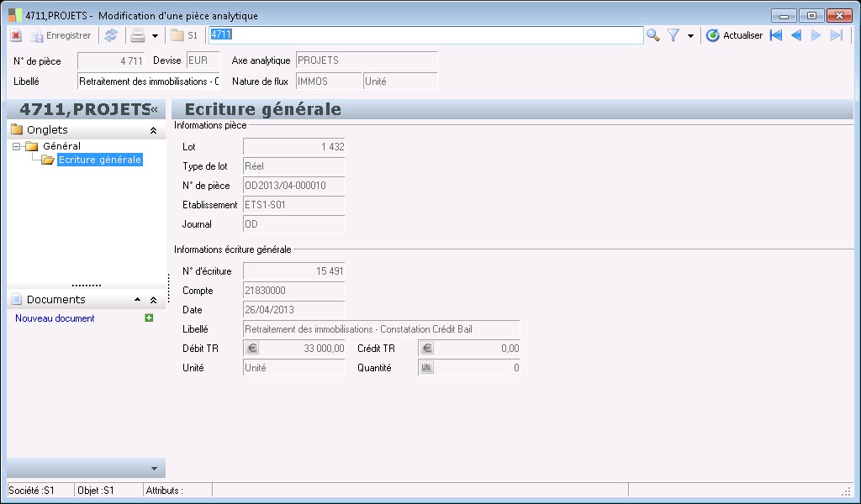
Task: Go to last record navigation arrow
Action: point(837,35)
